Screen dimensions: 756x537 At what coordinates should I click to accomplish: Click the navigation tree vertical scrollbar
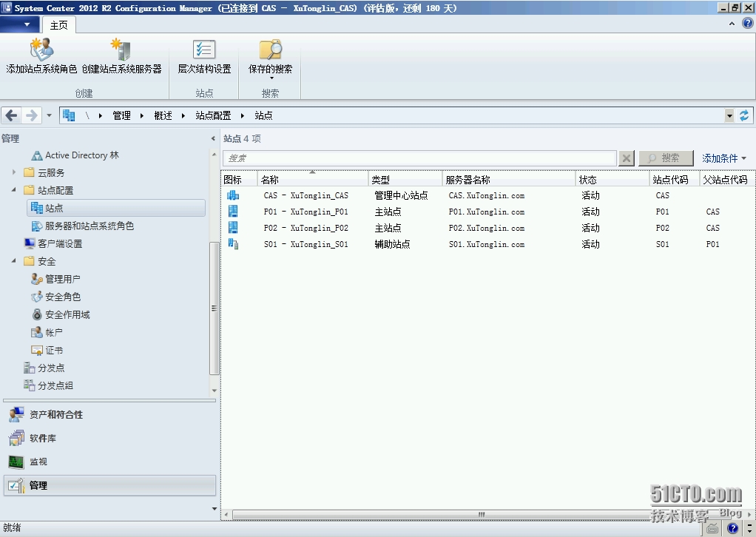pos(214,308)
